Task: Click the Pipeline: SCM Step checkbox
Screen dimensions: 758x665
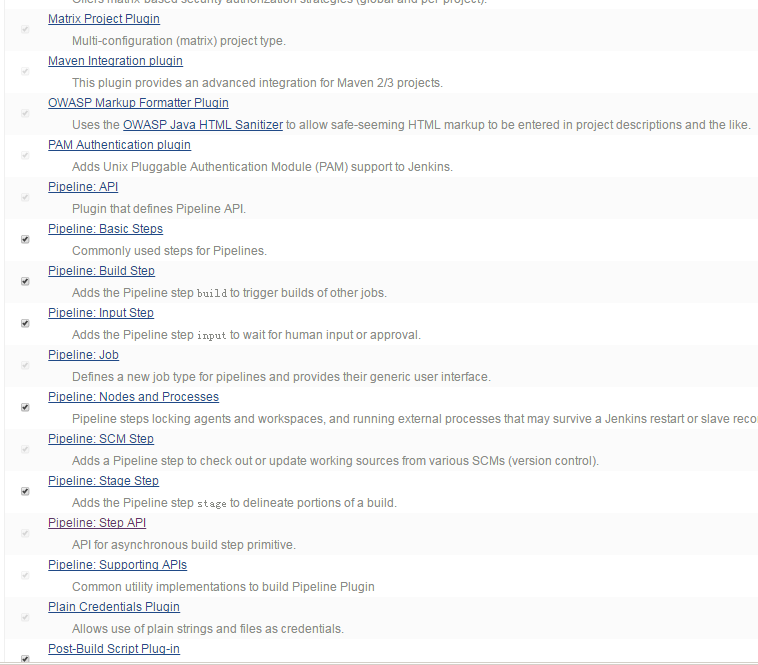Action: point(25,450)
